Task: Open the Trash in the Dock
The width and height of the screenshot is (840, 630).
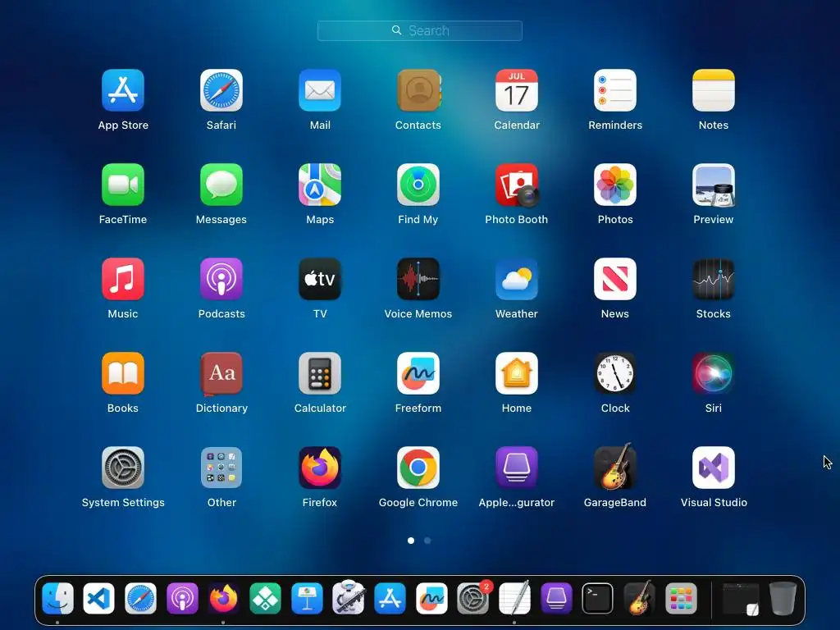Action: (x=783, y=598)
